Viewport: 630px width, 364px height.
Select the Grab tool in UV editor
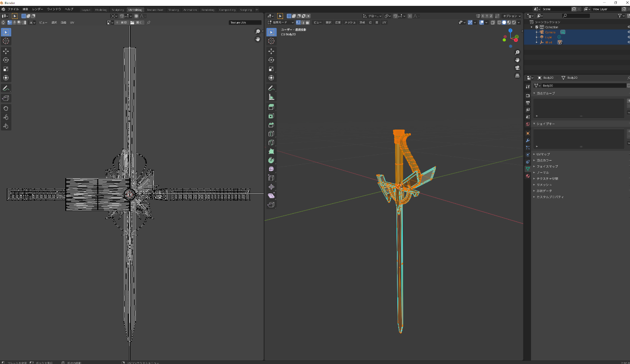(x=6, y=108)
